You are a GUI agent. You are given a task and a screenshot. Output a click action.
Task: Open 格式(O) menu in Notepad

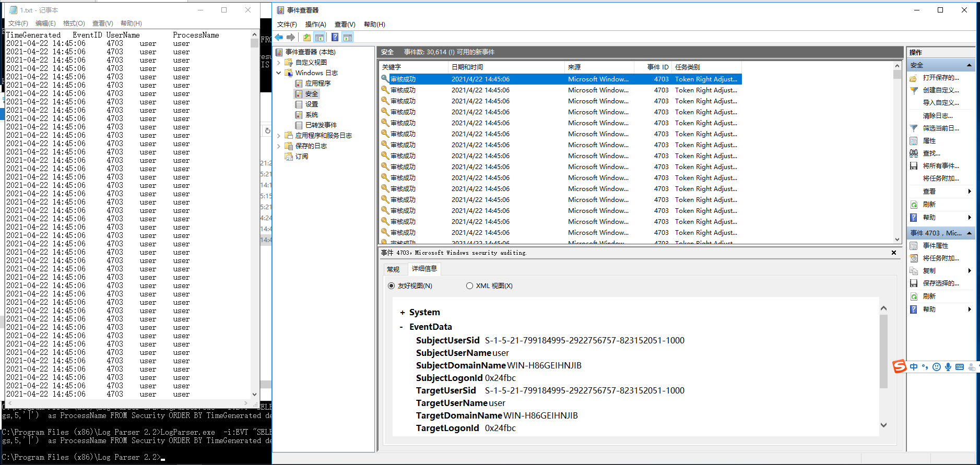[x=74, y=23]
